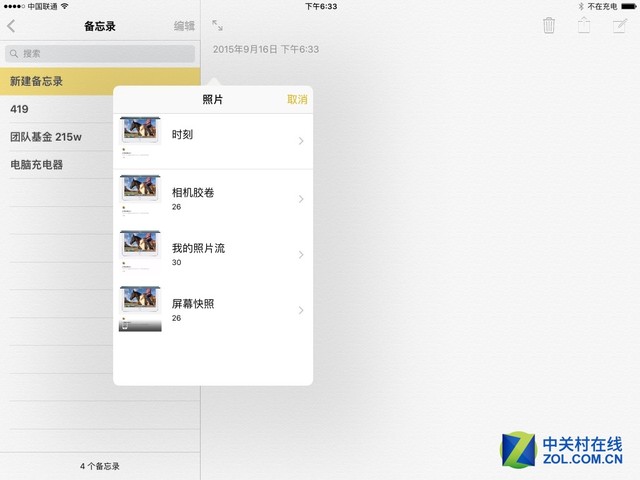Tap the 时刻 album thumbnail
Screen dimensions: 640x480
click(x=140, y=138)
